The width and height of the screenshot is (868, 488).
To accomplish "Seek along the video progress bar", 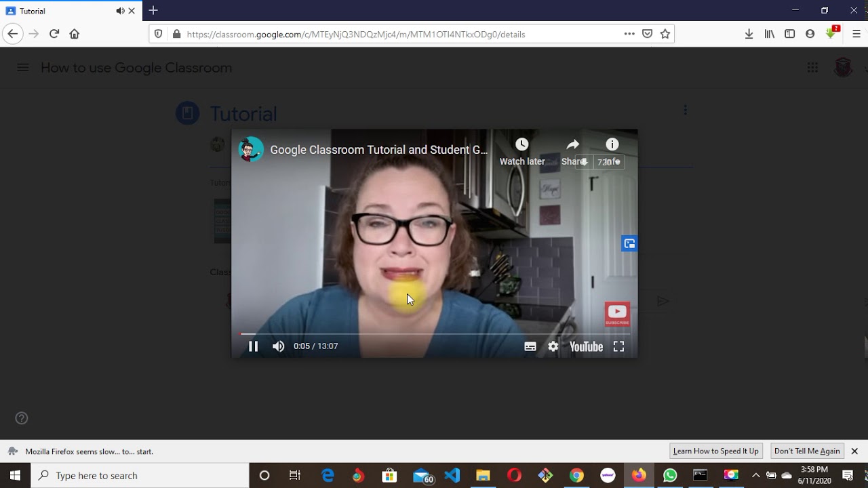I will click(x=435, y=333).
